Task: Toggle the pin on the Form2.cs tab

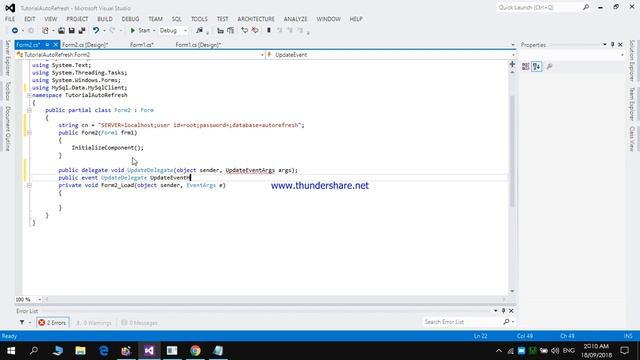Action: (47, 45)
